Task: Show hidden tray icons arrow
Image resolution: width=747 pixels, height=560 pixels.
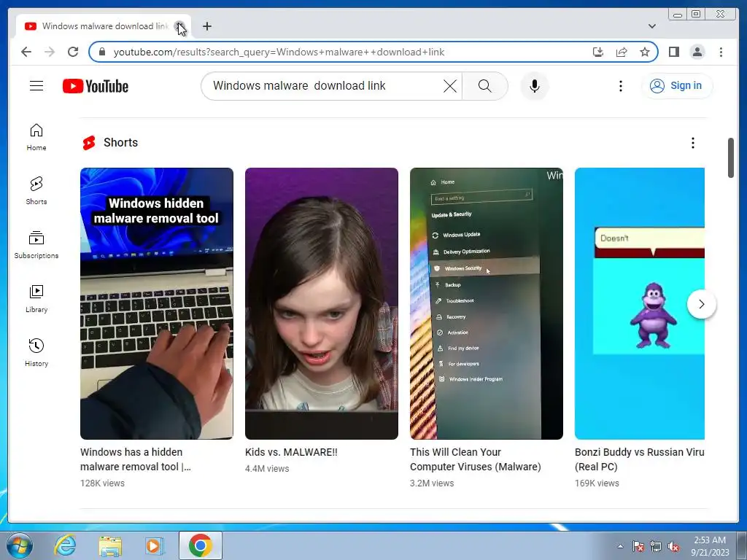Action: (620, 547)
